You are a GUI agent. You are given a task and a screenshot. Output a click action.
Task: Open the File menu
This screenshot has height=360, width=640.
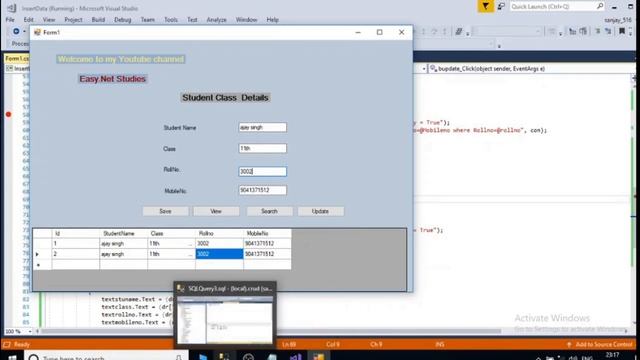click(x=10, y=20)
